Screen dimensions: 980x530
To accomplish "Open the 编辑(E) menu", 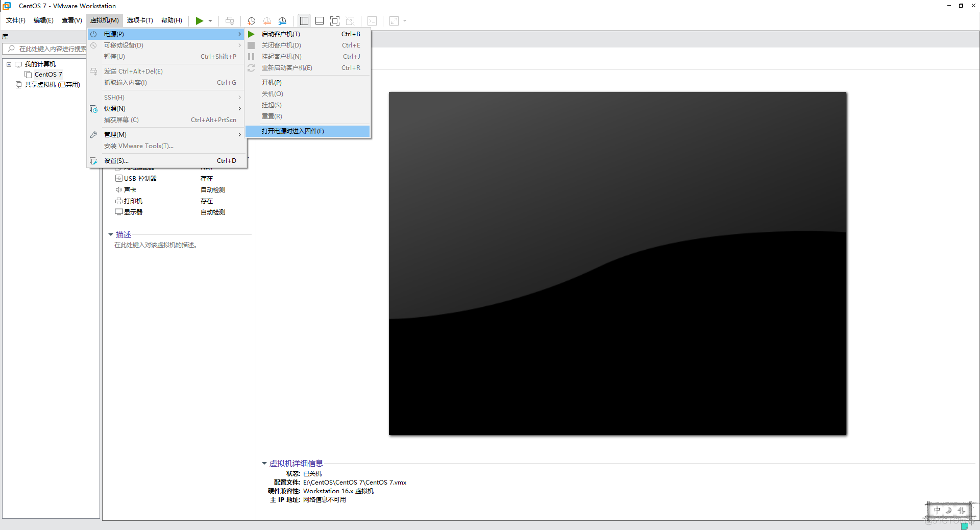I will [x=43, y=20].
